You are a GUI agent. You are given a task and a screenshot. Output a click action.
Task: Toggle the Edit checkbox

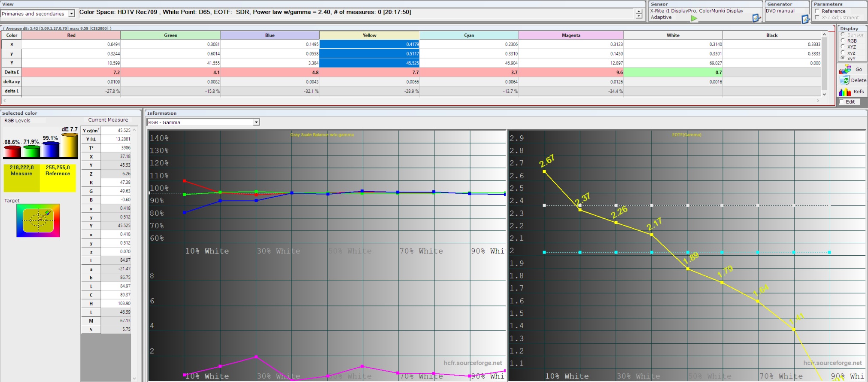[x=841, y=102]
